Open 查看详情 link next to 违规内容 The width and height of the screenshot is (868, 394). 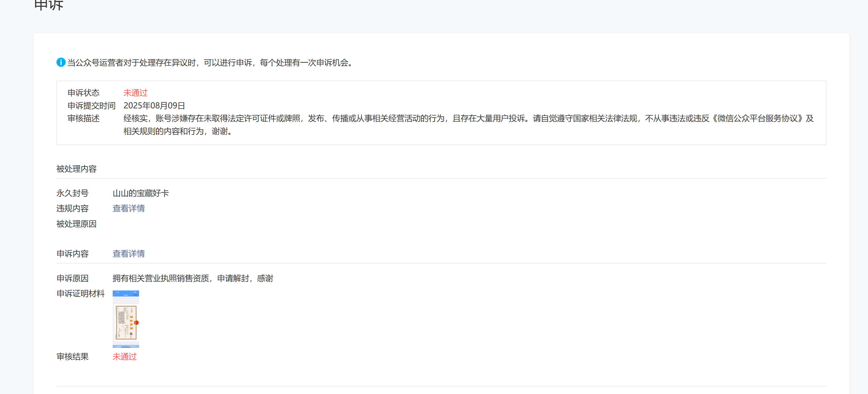pos(128,209)
